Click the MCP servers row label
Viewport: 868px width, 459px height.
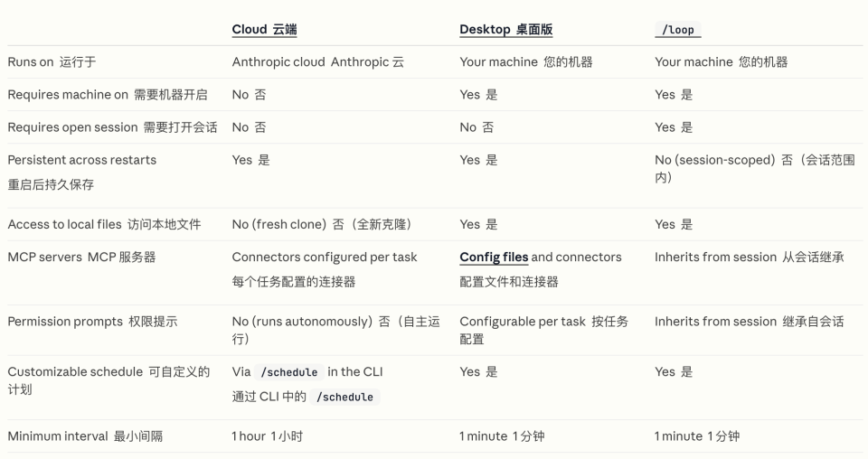pyautogui.click(x=81, y=258)
